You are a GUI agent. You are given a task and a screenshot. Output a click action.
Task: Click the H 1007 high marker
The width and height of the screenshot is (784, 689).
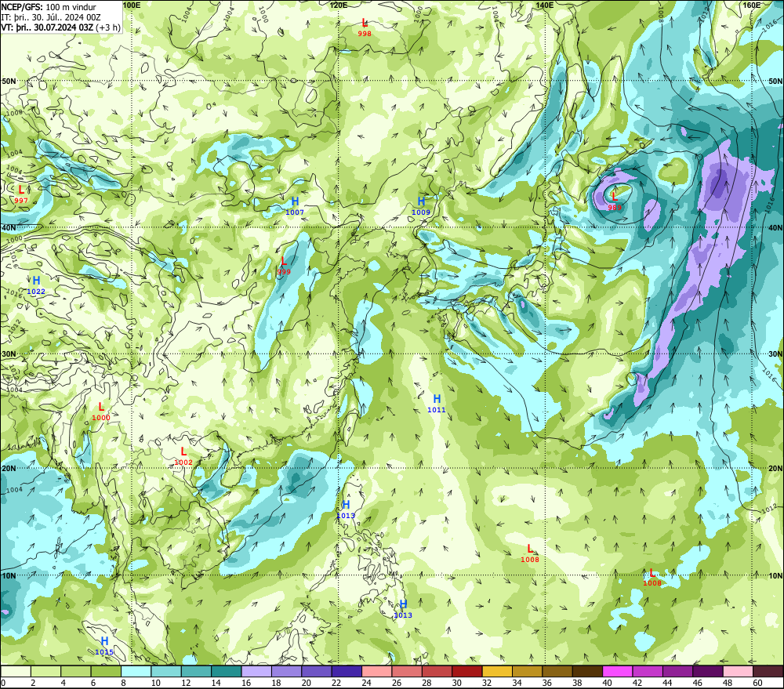click(295, 205)
